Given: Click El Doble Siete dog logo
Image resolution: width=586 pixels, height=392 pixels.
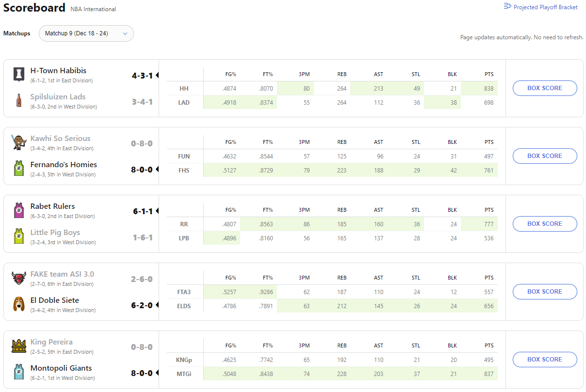Looking at the screenshot, I should tap(19, 304).
